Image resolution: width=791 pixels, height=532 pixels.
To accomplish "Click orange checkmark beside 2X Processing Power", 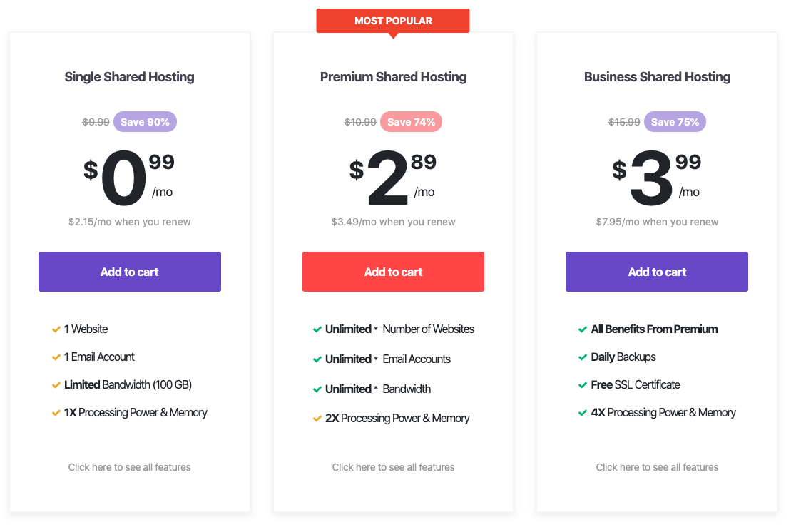I will point(317,419).
